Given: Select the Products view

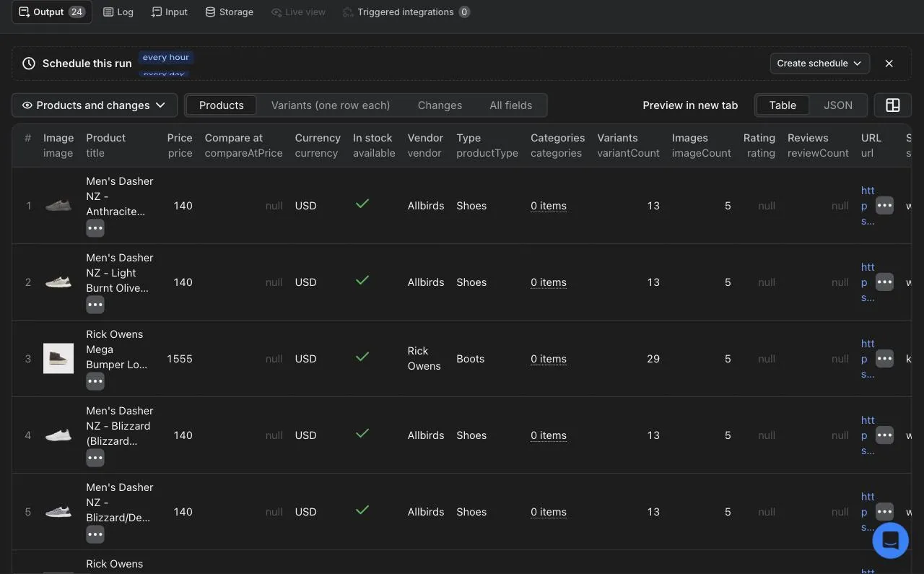Looking at the screenshot, I should click(221, 105).
